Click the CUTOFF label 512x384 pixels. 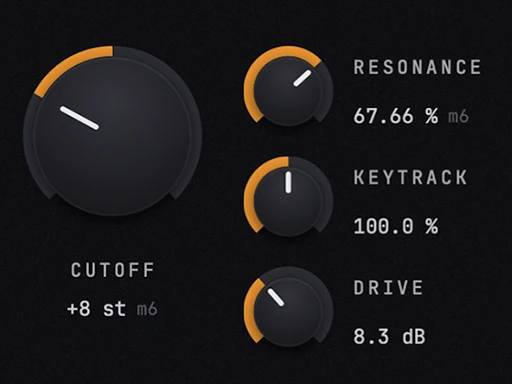113,270
